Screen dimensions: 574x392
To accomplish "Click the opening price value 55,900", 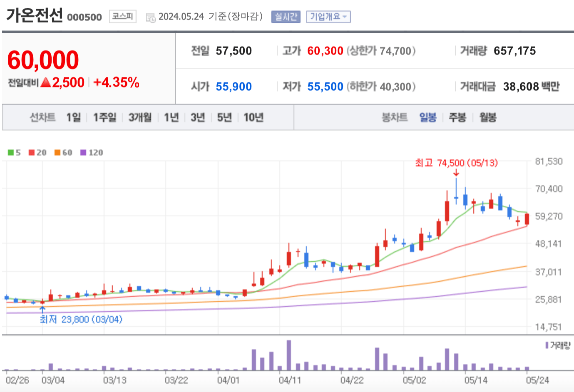I will click(234, 87).
